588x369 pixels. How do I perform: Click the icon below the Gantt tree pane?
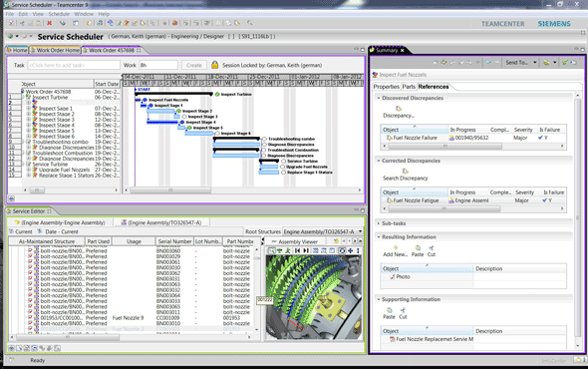[x=12, y=198]
